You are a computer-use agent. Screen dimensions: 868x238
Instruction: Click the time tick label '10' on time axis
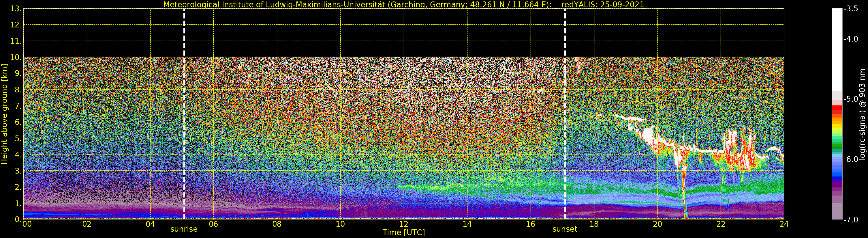[340, 224]
